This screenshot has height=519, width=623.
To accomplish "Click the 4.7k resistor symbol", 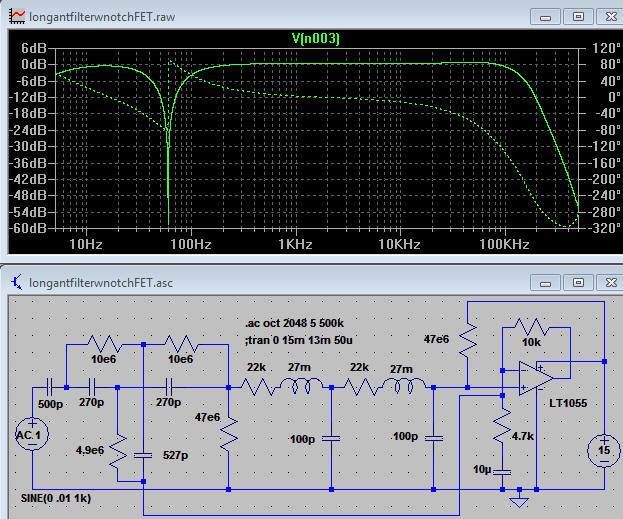I will [502, 435].
